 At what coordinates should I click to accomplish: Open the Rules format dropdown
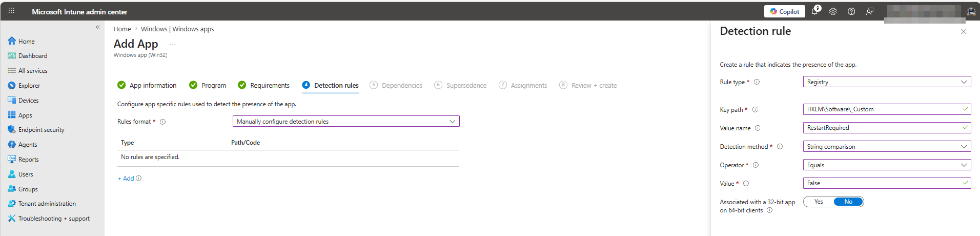[346, 122]
